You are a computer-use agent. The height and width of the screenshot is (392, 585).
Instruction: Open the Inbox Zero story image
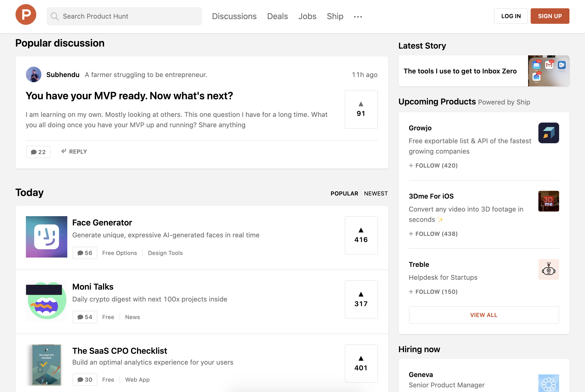pos(549,71)
